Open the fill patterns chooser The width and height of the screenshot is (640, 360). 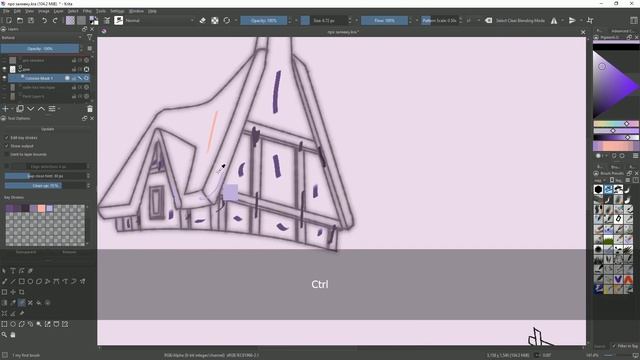(x=82, y=20)
